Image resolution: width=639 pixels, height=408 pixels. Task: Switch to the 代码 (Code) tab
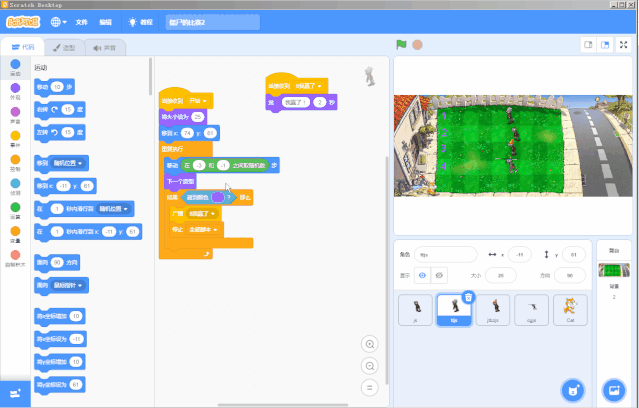point(23,47)
